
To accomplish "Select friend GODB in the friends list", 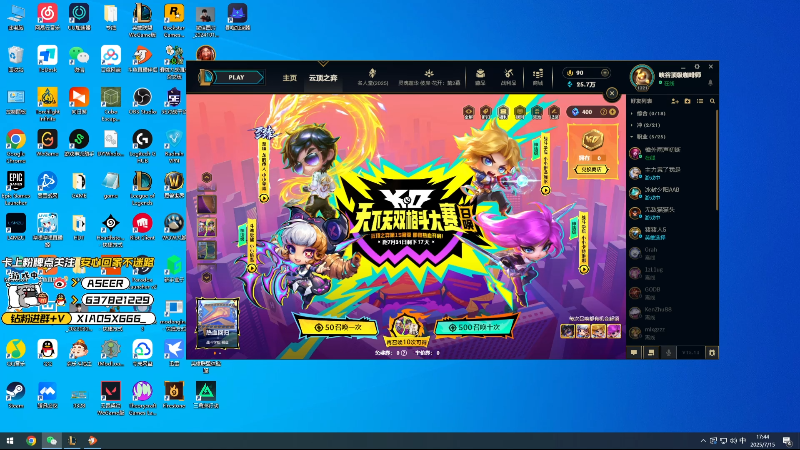I will [x=672, y=292].
